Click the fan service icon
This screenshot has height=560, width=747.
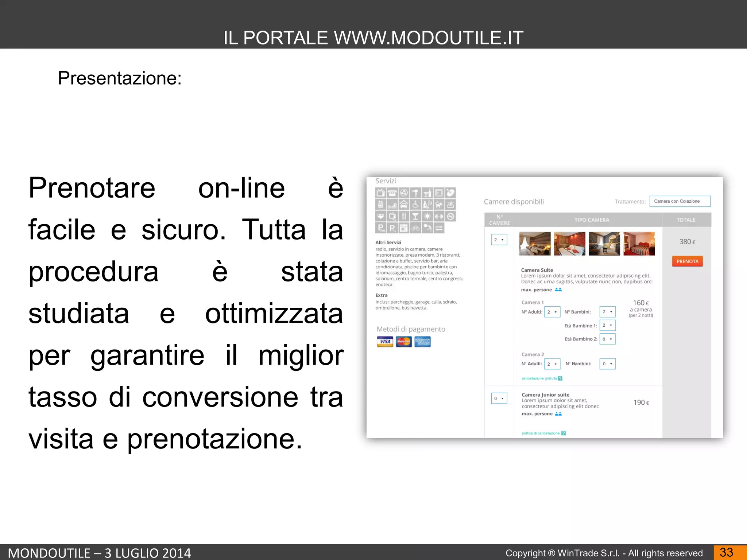[404, 192]
